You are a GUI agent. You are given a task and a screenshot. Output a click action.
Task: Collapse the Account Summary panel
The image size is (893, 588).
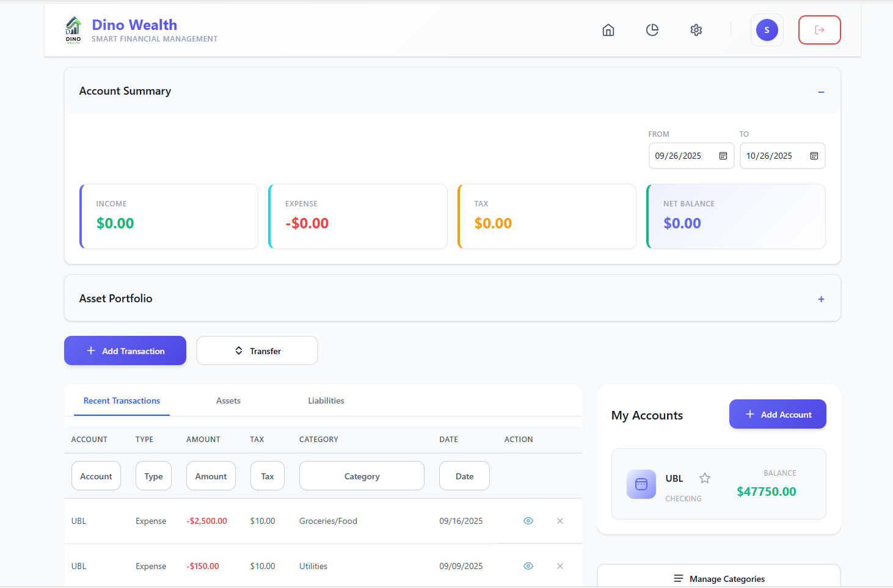tap(821, 92)
